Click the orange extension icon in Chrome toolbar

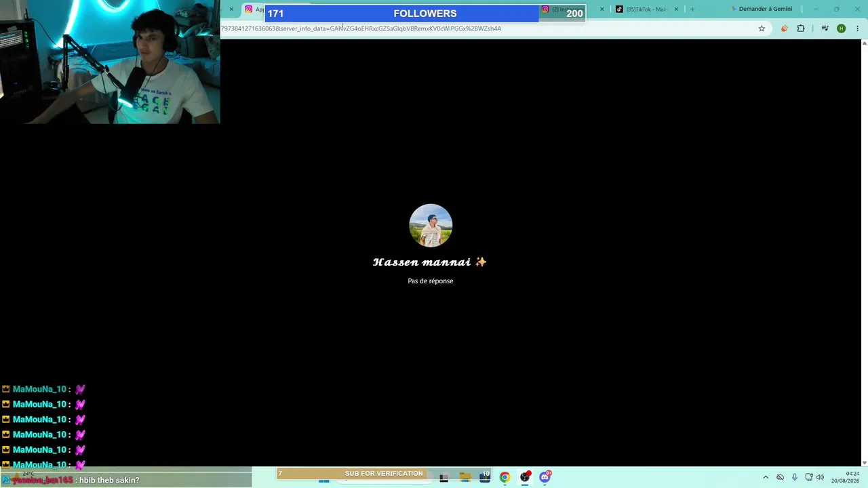tap(785, 28)
